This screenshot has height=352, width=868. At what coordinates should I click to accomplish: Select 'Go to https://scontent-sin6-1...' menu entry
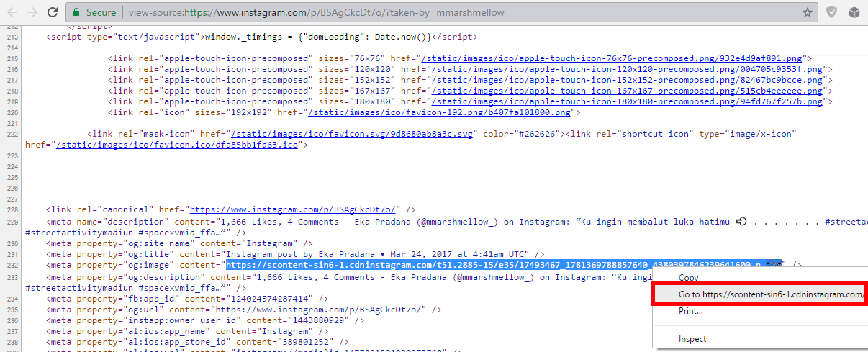(x=769, y=294)
